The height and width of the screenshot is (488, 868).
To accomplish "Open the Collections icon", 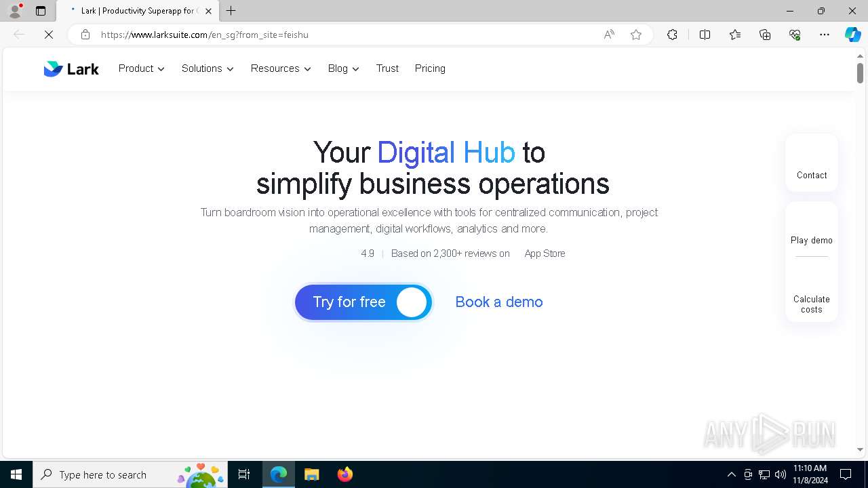I will click(x=765, y=35).
